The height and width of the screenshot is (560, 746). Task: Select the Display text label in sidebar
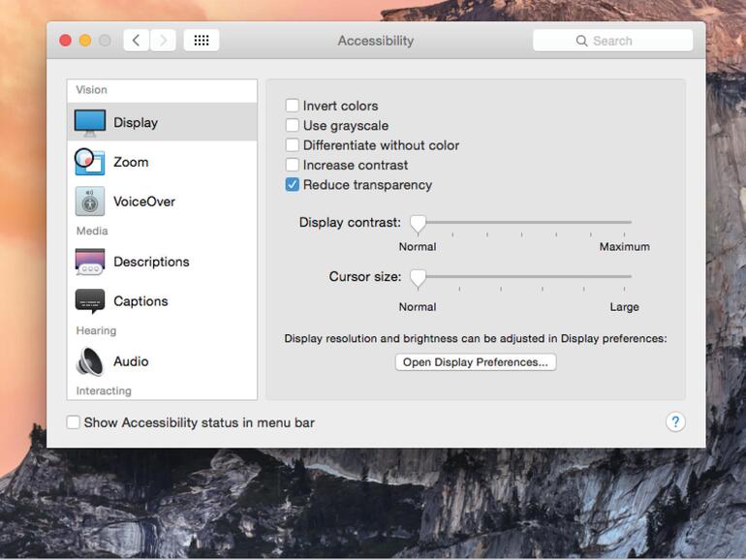pyautogui.click(x=136, y=123)
